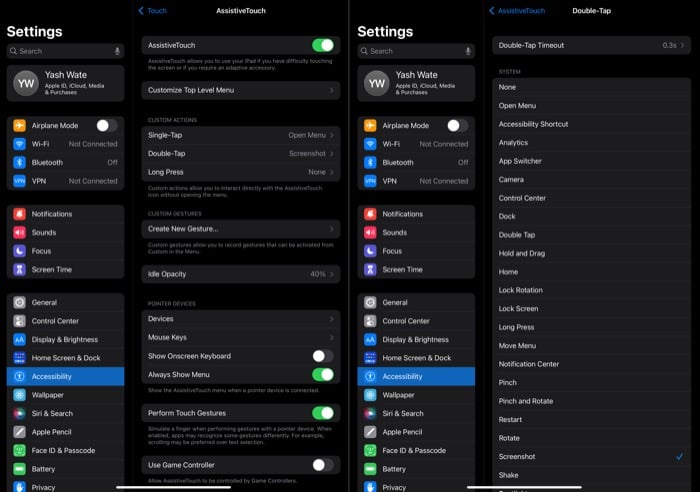Tap YW avatar in AssistiveTouch screen sidebar
The width and height of the screenshot is (700, 492).
pos(26,83)
